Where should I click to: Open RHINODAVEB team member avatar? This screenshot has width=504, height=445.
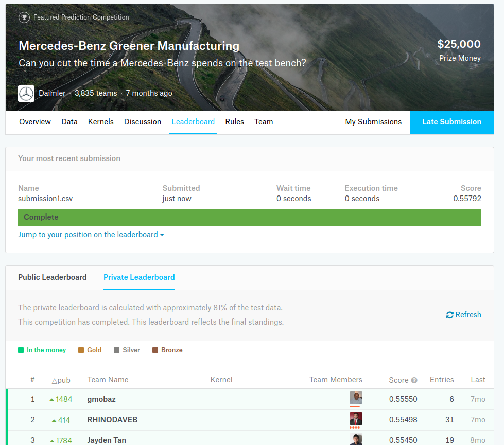[x=356, y=419]
